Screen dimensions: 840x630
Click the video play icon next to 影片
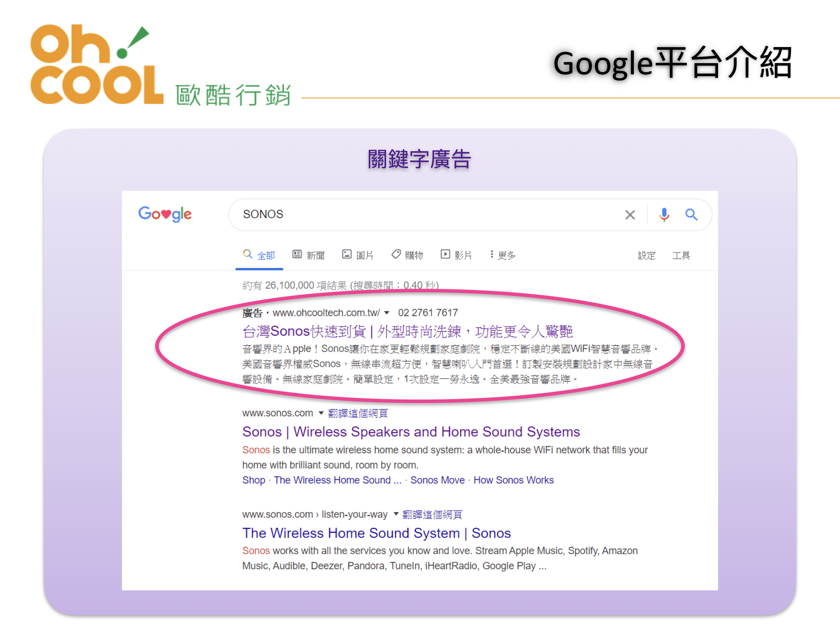(x=445, y=254)
